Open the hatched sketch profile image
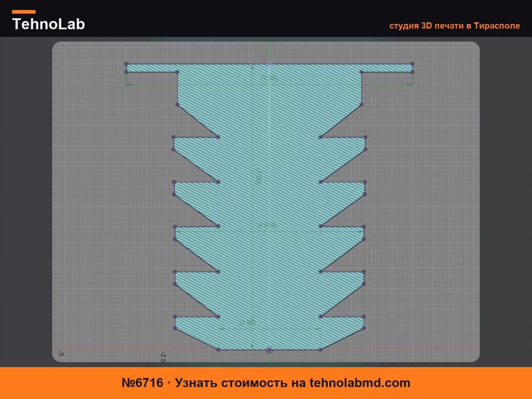Viewport: 532px width, 399px height. [266, 202]
